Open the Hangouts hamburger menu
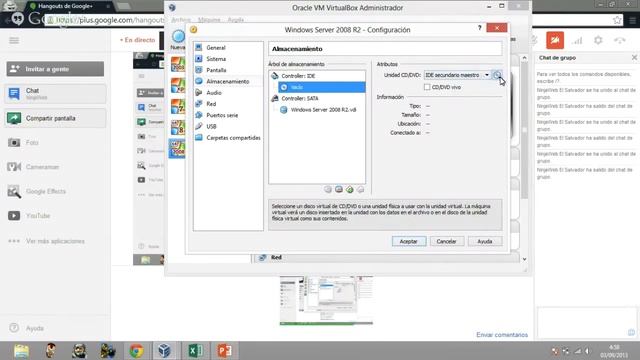 coord(14,40)
